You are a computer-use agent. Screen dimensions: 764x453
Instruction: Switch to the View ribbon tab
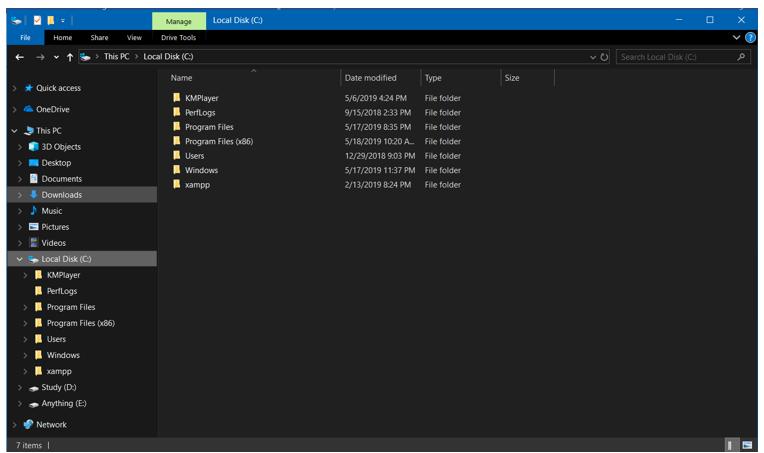tap(134, 38)
